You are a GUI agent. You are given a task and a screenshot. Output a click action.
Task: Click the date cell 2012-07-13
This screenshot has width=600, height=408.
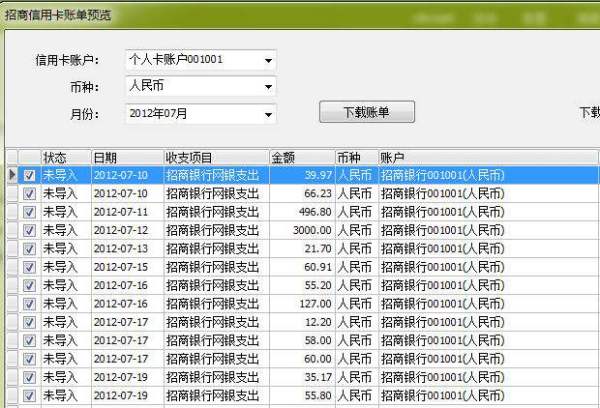[x=127, y=249]
